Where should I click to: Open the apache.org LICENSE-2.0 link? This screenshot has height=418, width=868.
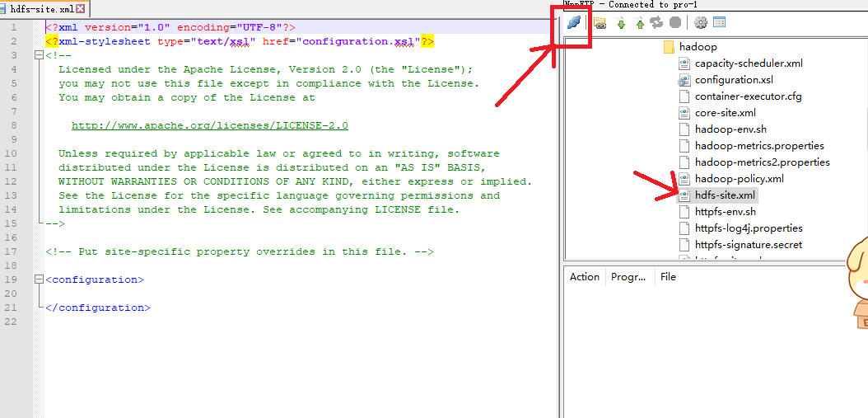210,125
